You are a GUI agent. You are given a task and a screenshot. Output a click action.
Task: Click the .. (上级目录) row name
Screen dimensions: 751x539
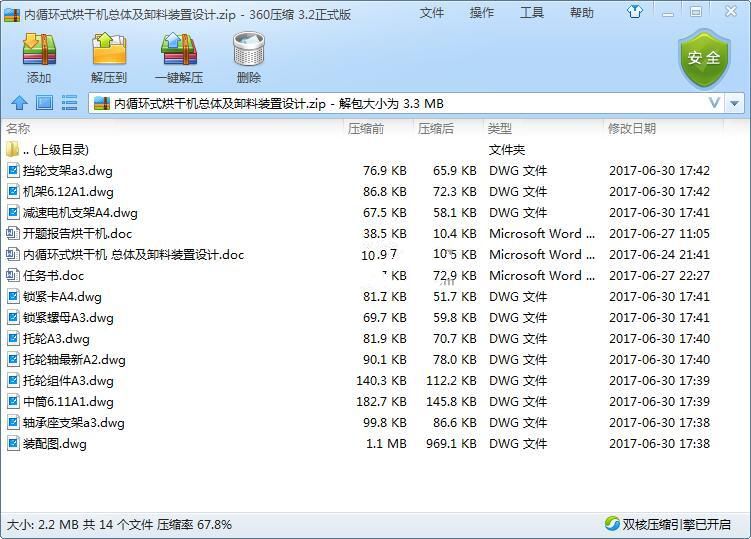tap(56, 149)
